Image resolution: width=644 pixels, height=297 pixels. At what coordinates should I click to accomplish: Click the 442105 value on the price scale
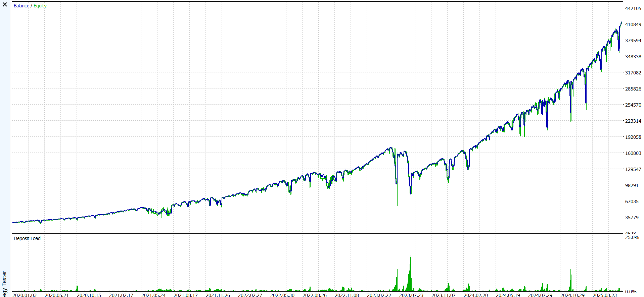(x=633, y=8)
